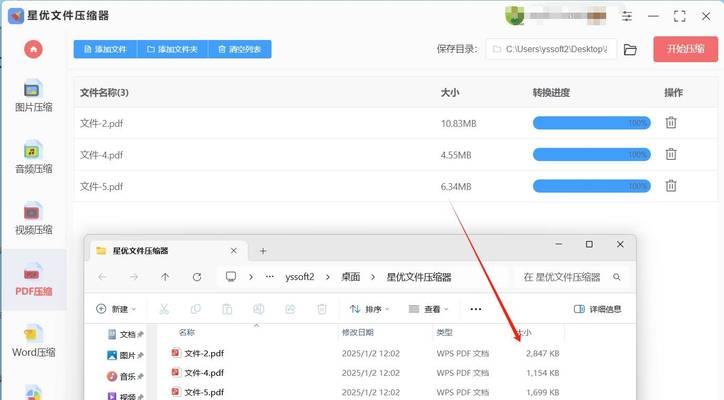
Task: Delete 文件-4.pdf from compressor list
Action: tap(671, 154)
